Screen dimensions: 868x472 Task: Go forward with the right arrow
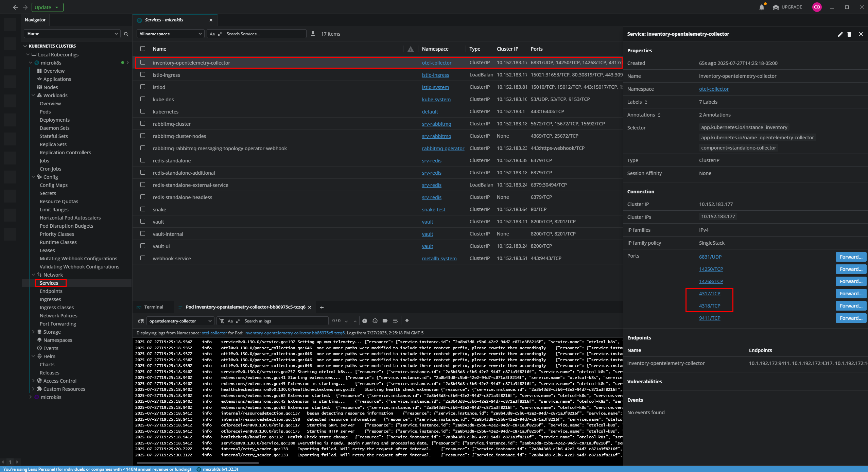tap(25, 7)
